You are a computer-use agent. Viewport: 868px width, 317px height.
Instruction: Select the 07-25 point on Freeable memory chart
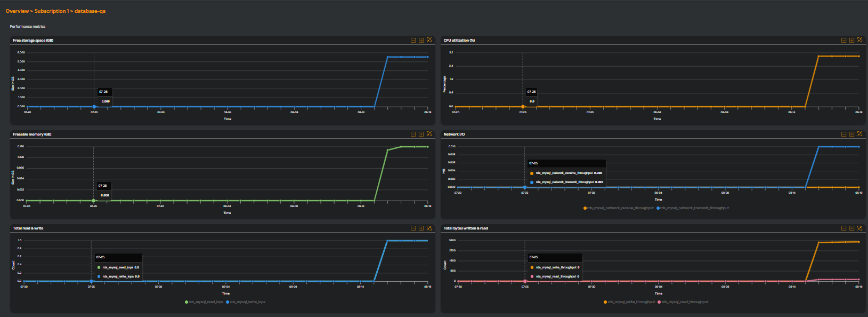94,201
